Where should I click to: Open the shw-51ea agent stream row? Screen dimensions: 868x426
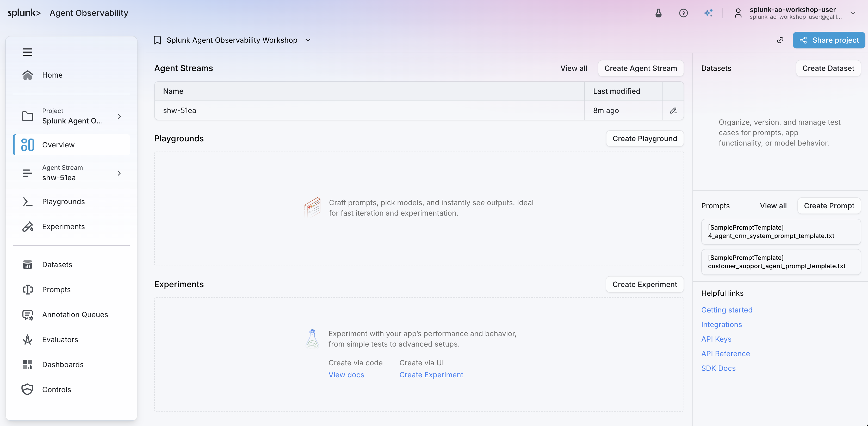pyautogui.click(x=419, y=110)
